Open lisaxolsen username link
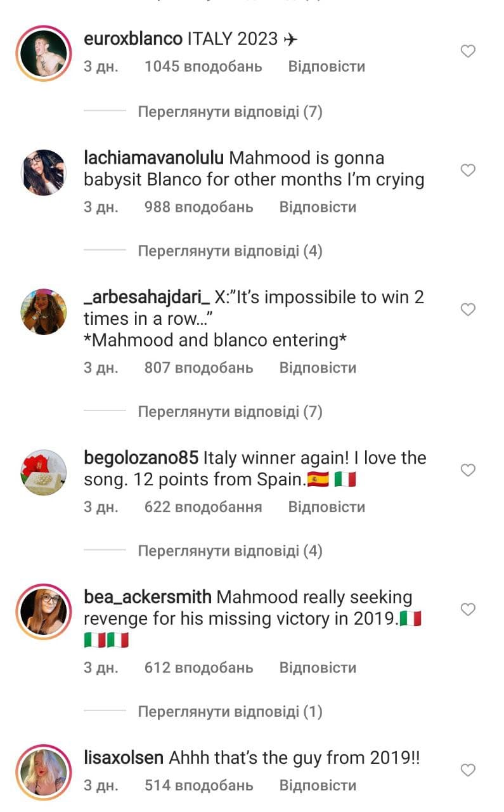This screenshot has width=504, height=812. (124, 757)
